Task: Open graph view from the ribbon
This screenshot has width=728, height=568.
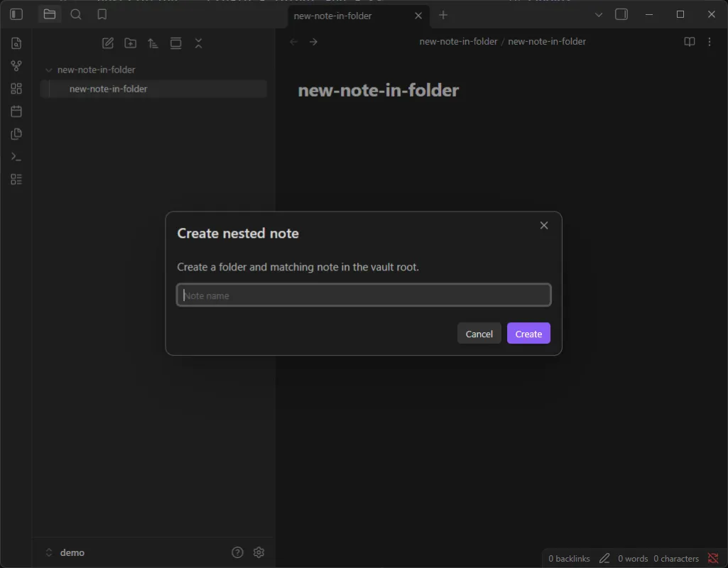Action: (x=16, y=66)
